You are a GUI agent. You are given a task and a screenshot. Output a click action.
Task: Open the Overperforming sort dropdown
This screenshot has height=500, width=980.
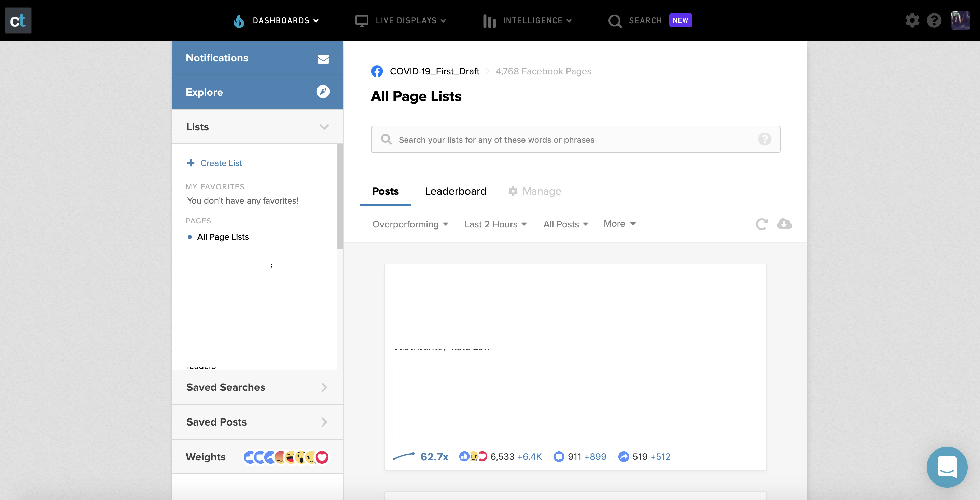410,224
